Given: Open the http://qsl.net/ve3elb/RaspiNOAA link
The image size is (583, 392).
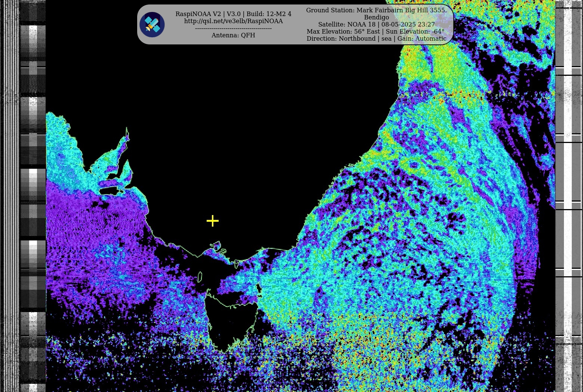Looking at the screenshot, I should (233, 21).
